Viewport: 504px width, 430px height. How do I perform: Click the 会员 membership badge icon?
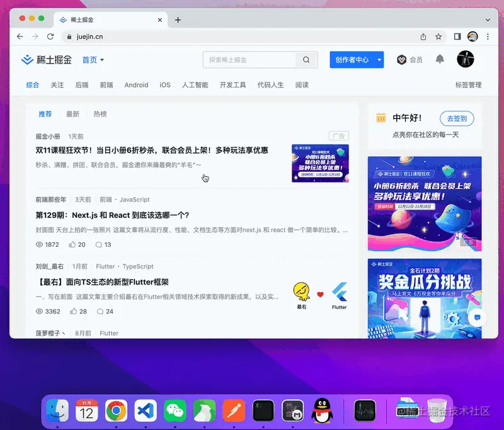(401, 60)
